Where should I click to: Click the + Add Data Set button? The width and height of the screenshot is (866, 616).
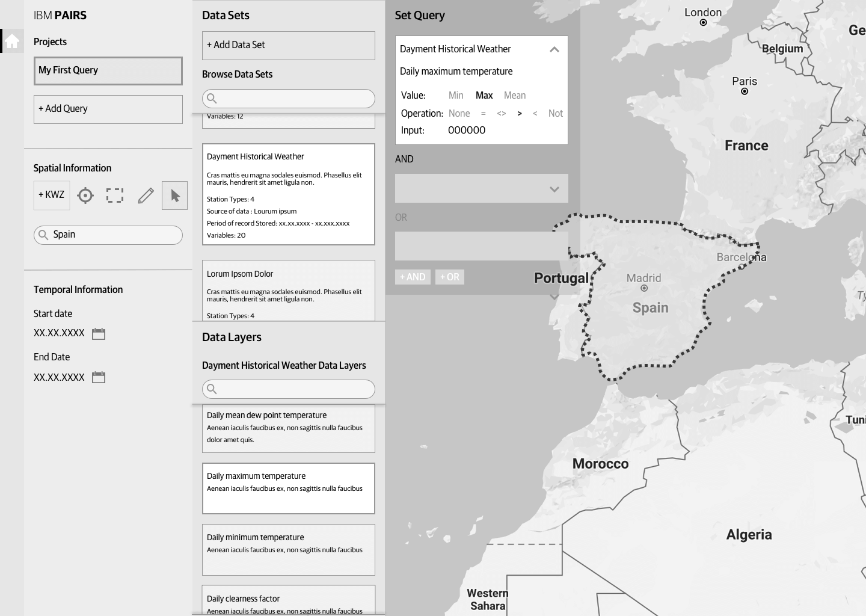(288, 45)
